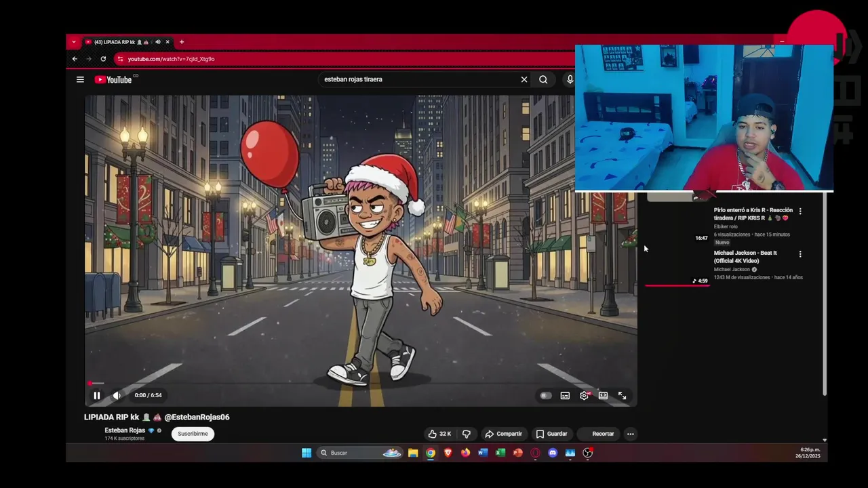
Task: Close the LIPIADA RIP kk tab
Action: [167, 42]
